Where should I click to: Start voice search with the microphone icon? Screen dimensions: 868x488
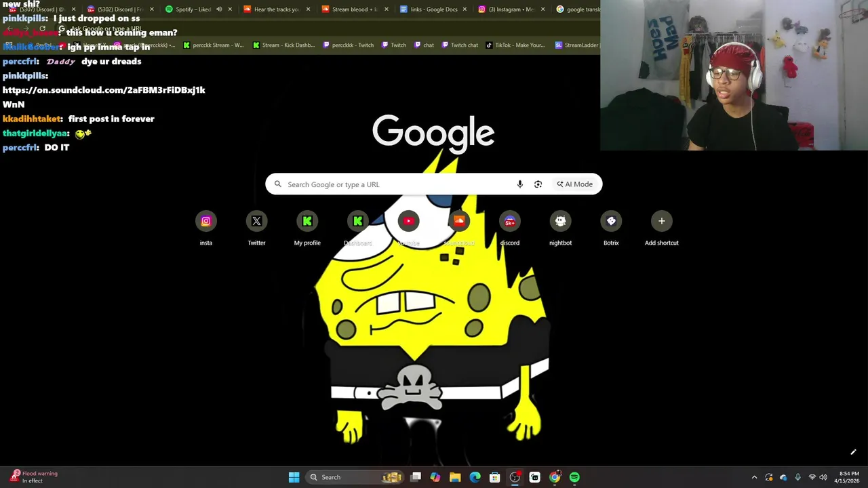coord(519,184)
